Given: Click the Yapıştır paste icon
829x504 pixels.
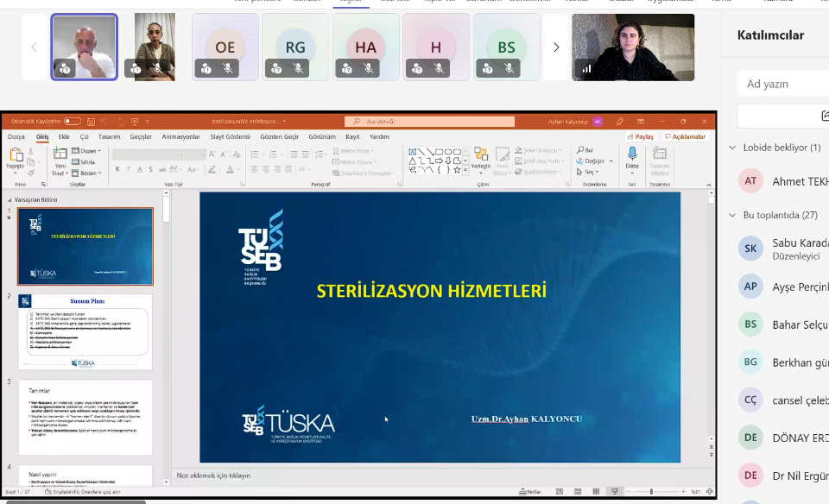Looking at the screenshot, I should point(16,156).
